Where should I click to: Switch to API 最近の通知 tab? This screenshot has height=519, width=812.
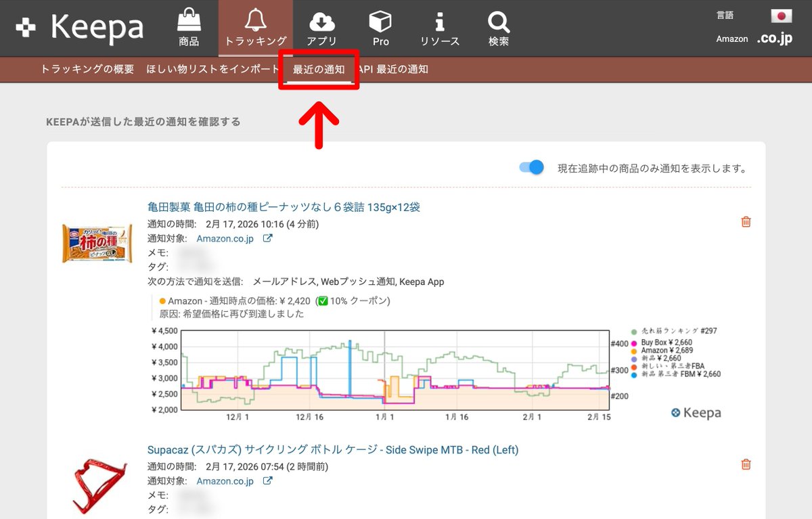(393, 69)
